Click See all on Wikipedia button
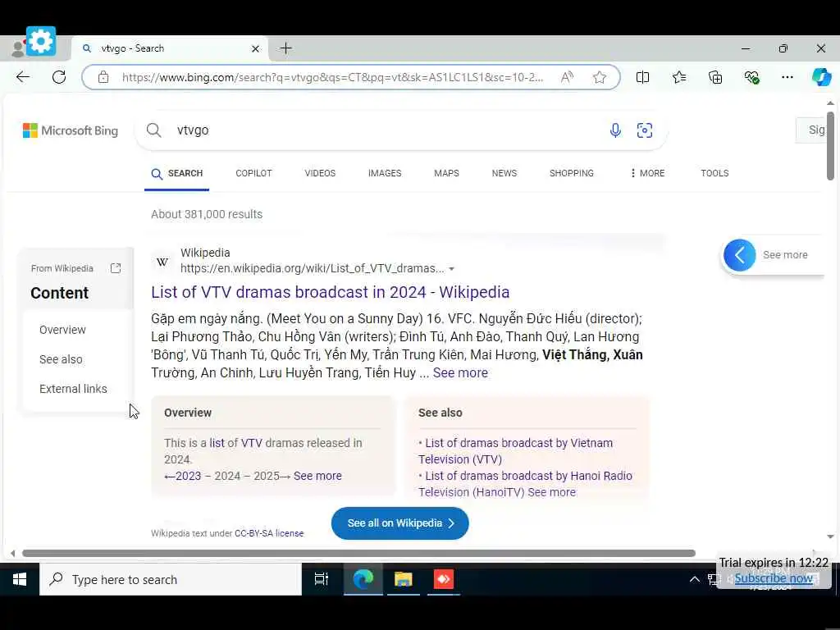Image resolution: width=840 pixels, height=630 pixels. pyautogui.click(x=400, y=523)
